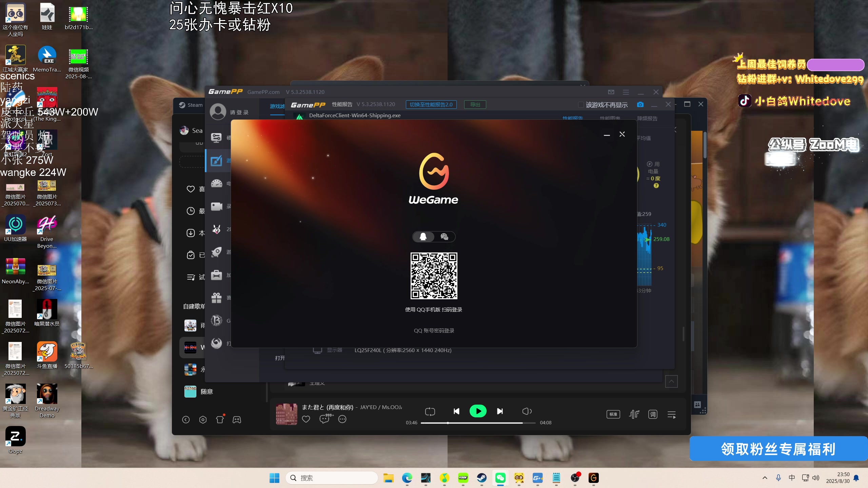Toggle the loop playback mode
This screenshot has width=868, height=488.
click(430, 411)
